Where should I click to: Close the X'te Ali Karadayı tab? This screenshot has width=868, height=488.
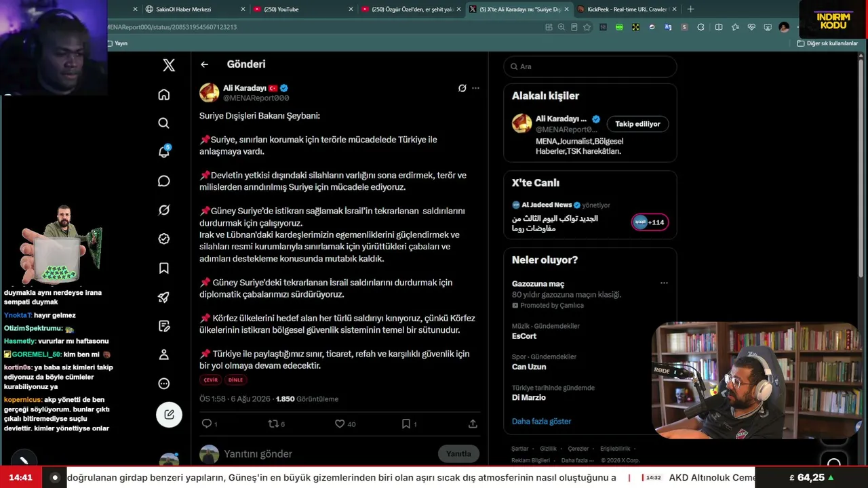pyautogui.click(x=567, y=9)
